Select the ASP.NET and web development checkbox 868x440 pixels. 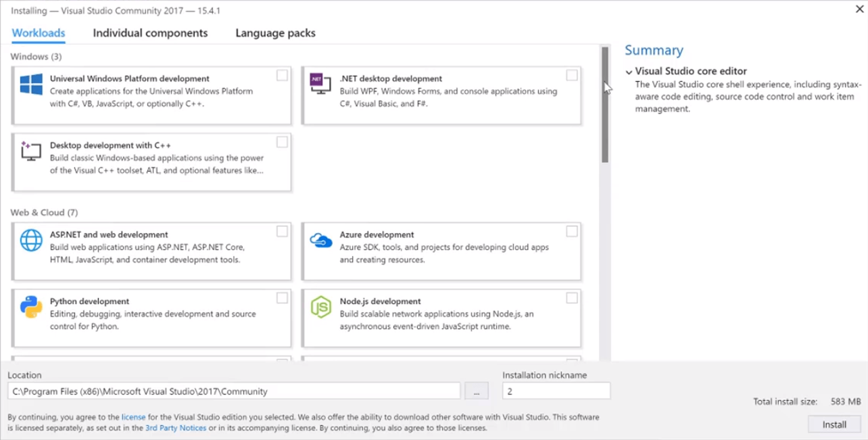pyautogui.click(x=282, y=232)
